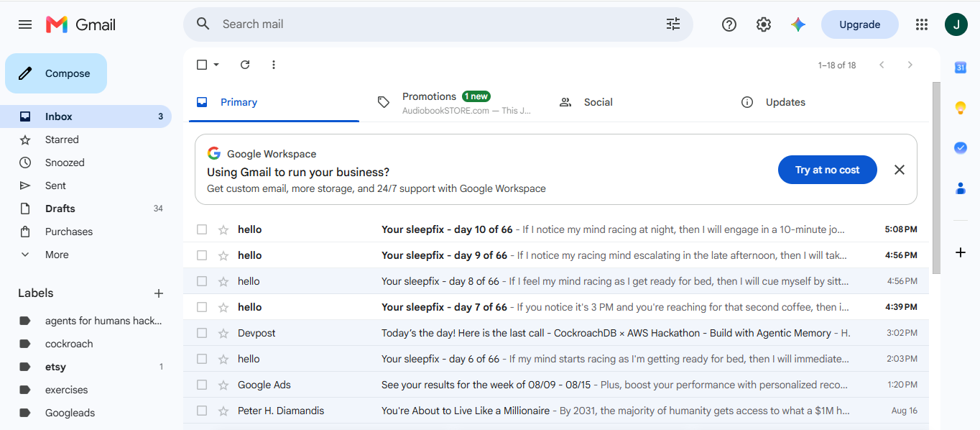The height and width of the screenshot is (430, 980).
Task: Open the Google apps grid
Action: [x=922, y=24]
